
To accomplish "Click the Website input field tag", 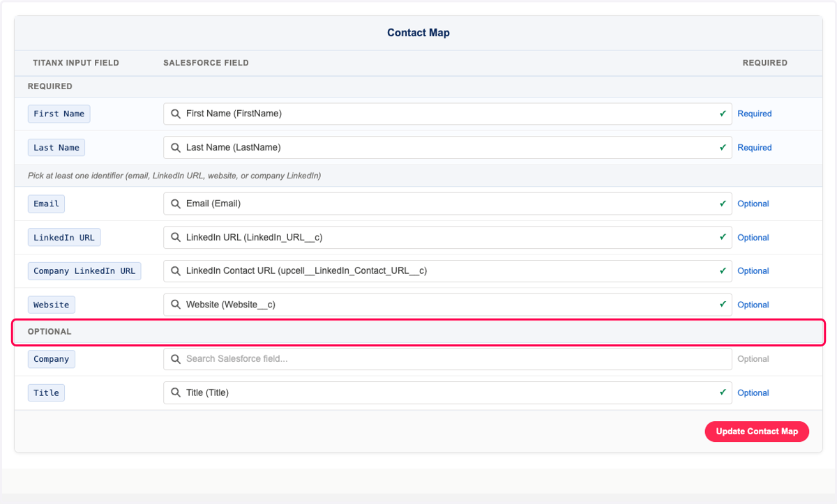I will point(52,305).
